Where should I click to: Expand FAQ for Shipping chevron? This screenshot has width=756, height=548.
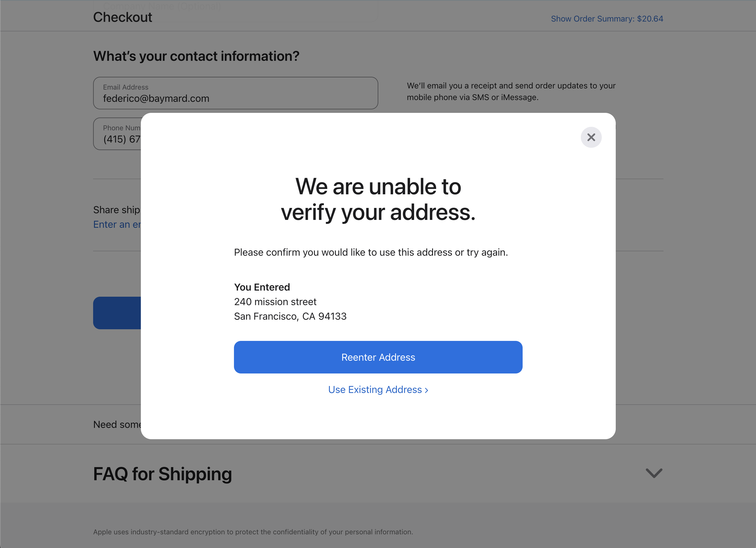point(654,473)
